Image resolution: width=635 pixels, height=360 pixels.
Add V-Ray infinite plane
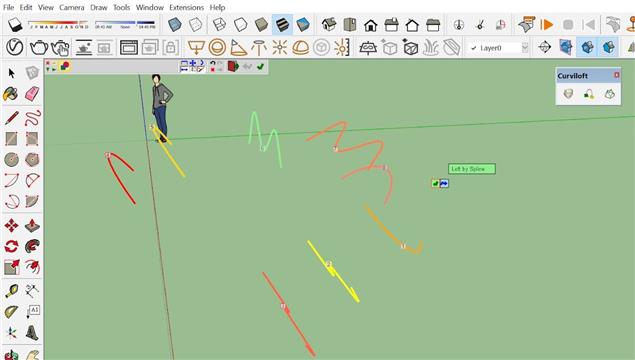coord(368,48)
